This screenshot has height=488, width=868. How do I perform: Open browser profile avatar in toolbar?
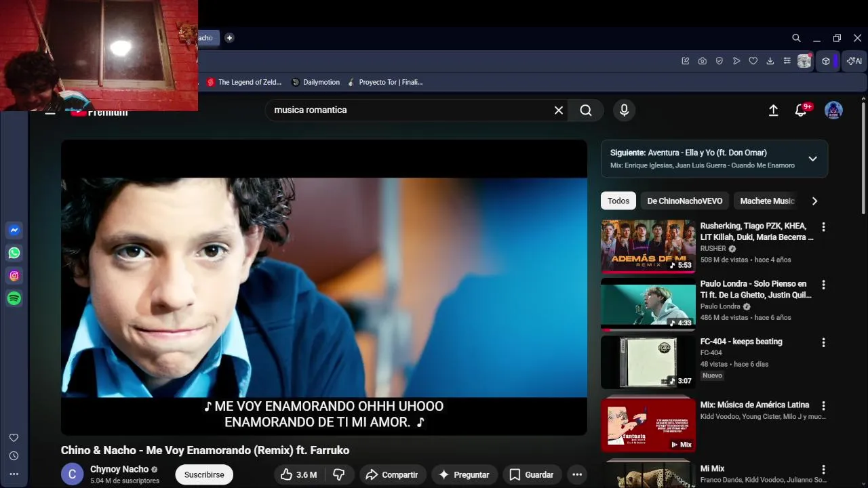pos(804,61)
